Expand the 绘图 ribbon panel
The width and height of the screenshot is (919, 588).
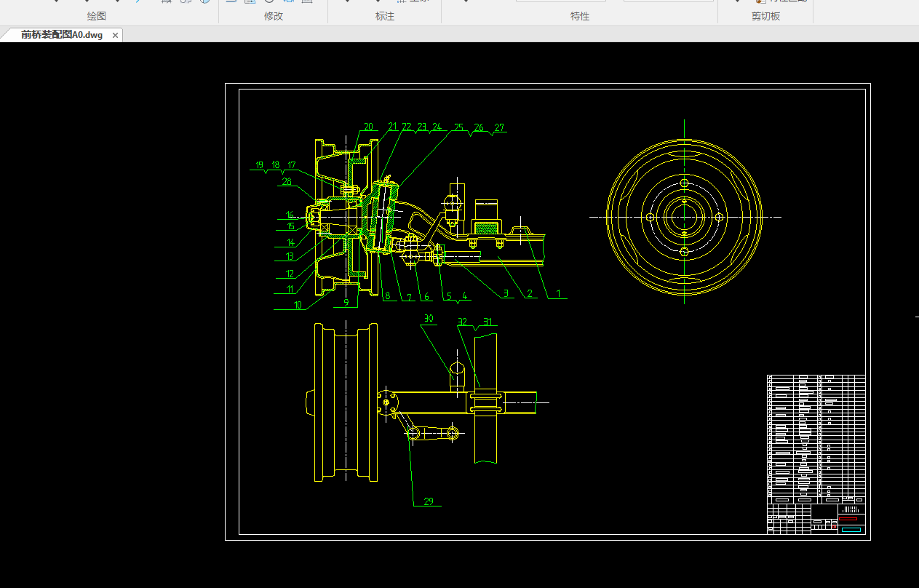(x=96, y=16)
